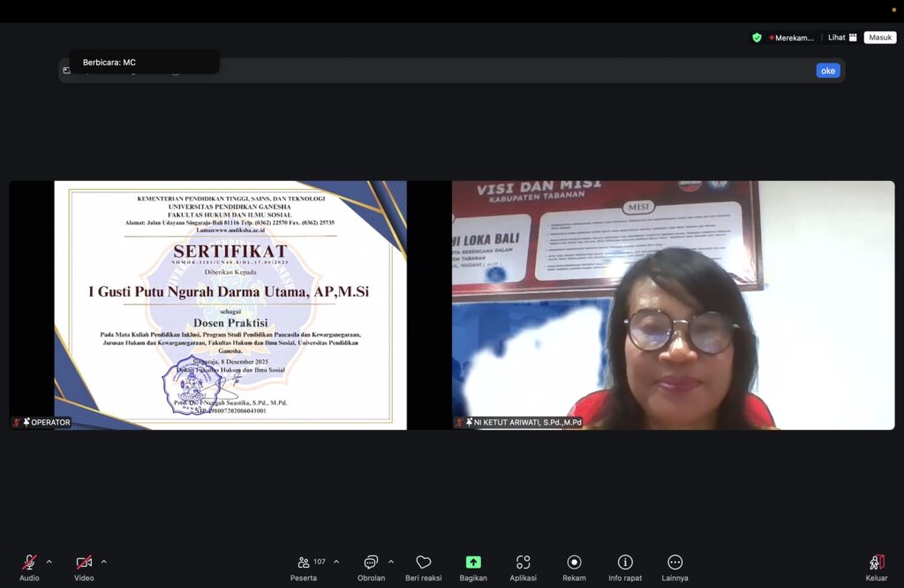Unmute the microphone with the Audio icon
This screenshot has height=588, width=904.
coord(29,562)
